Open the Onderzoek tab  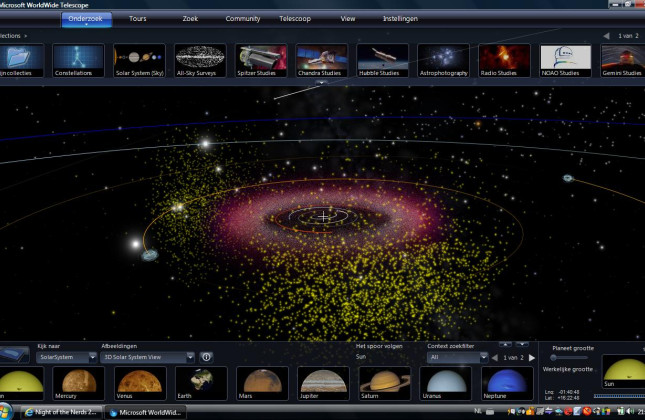point(86,19)
